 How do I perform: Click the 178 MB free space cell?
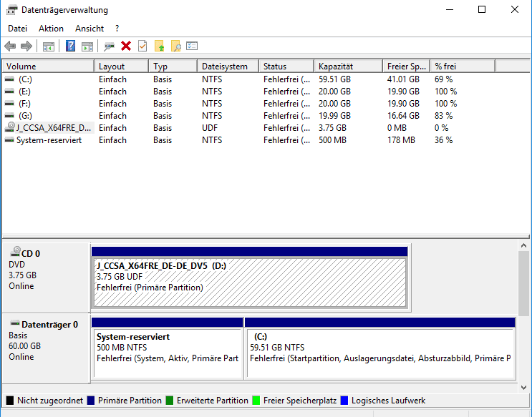point(402,140)
